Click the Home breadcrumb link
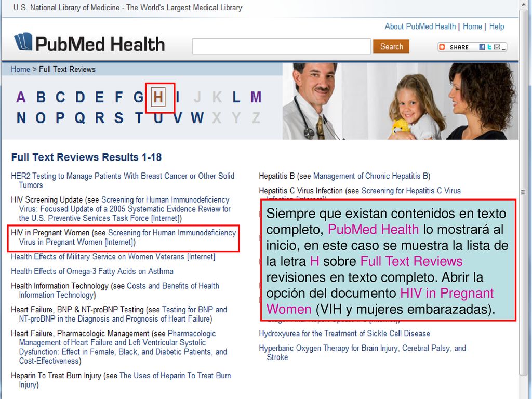The height and width of the screenshot is (399, 532). tap(20, 69)
